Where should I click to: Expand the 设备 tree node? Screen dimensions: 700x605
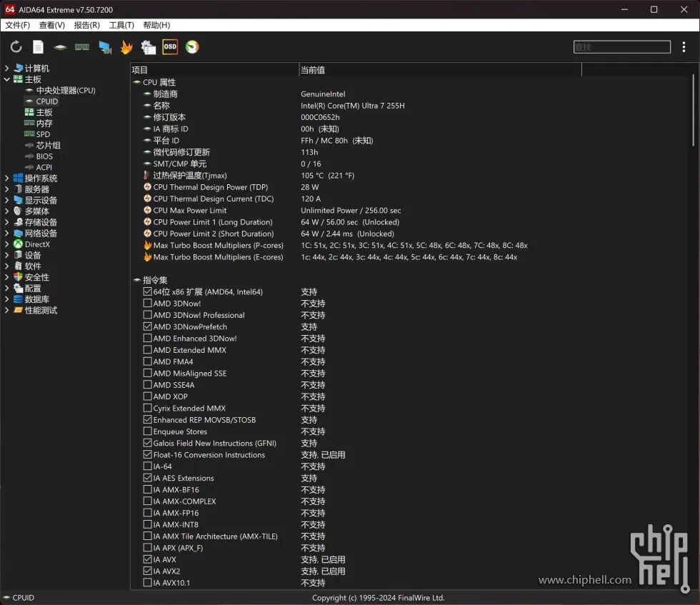(6, 256)
